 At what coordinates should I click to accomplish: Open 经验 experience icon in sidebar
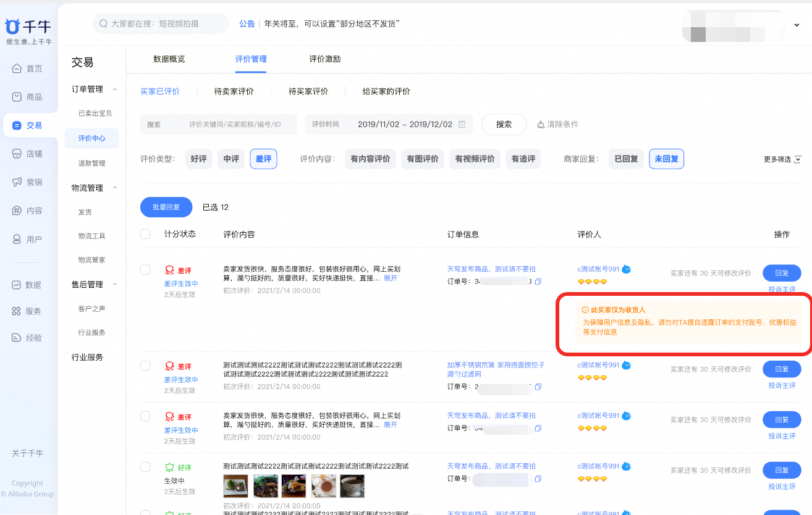point(17,338)
